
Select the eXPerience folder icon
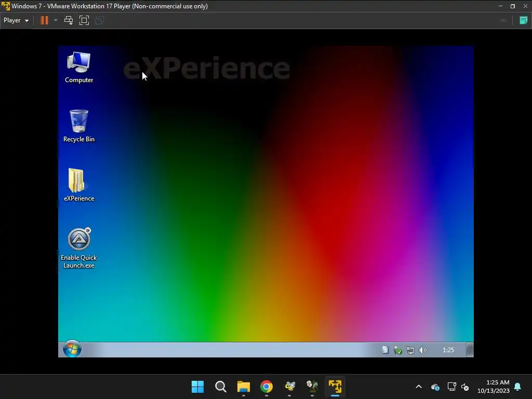(x=79, y=185)
